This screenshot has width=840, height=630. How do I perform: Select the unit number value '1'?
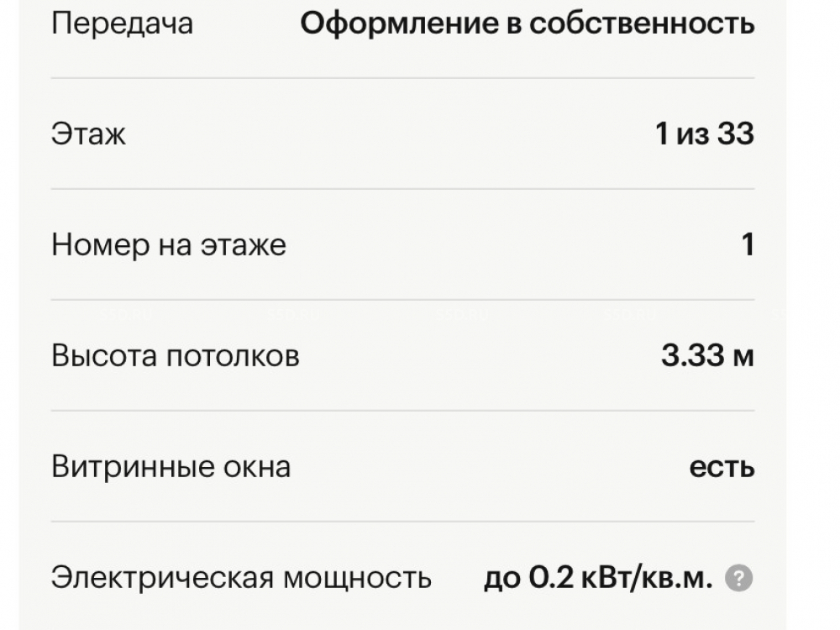coord(748,245)
